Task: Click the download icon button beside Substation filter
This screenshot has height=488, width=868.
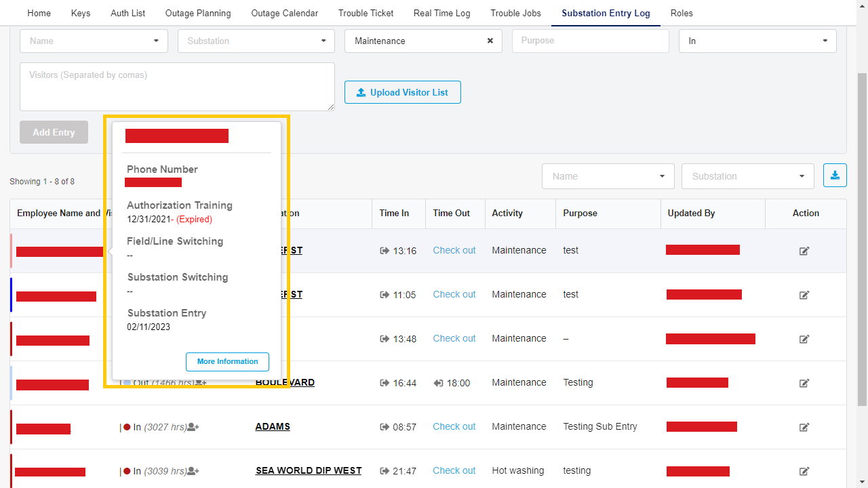Action: [x=835, y=176]
